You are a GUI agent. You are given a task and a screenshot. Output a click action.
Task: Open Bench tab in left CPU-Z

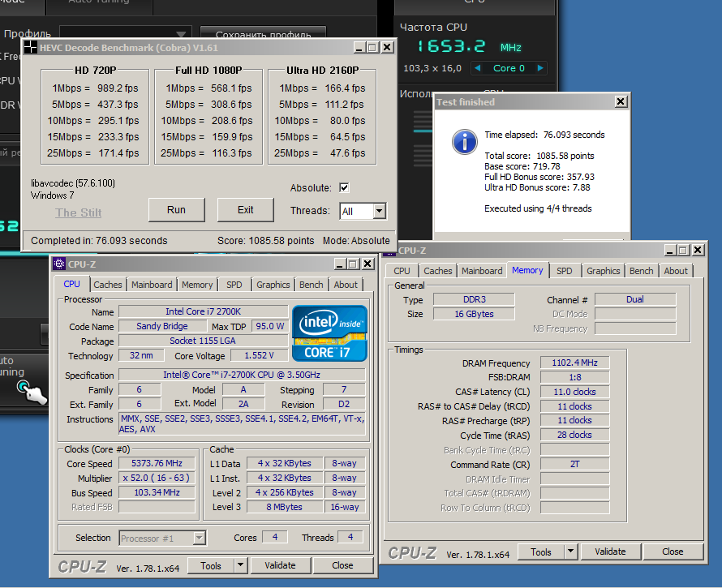point(312,285)
